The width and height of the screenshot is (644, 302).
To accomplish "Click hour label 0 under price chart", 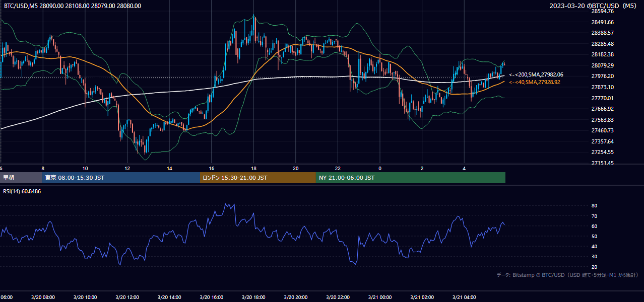I will tap(380, 169).
